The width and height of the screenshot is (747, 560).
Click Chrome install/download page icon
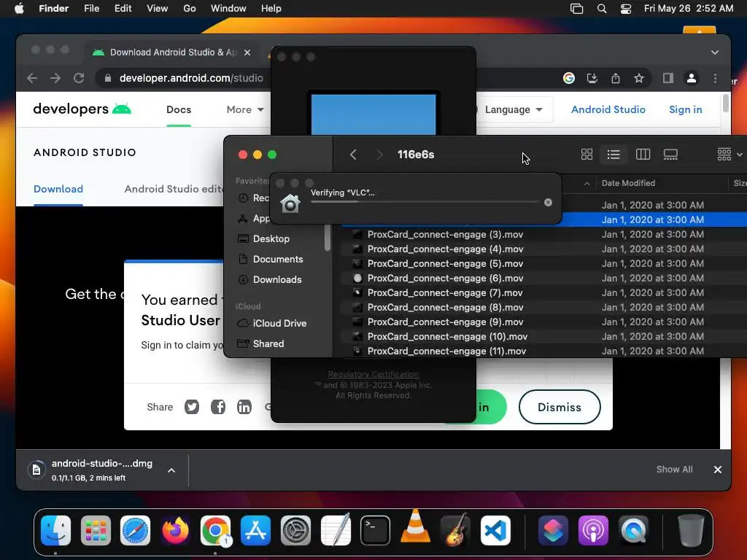(592, 78)
